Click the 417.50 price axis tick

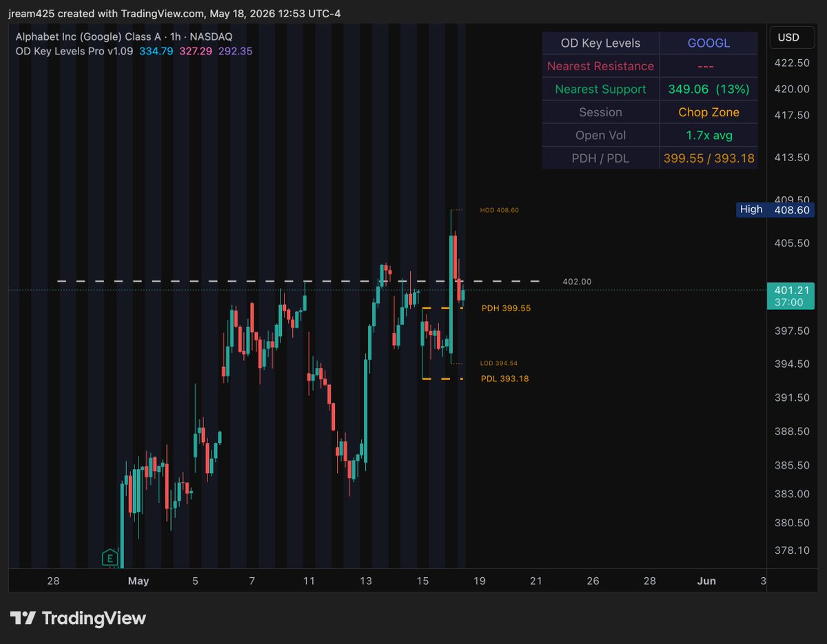click(x=793, y=115)
